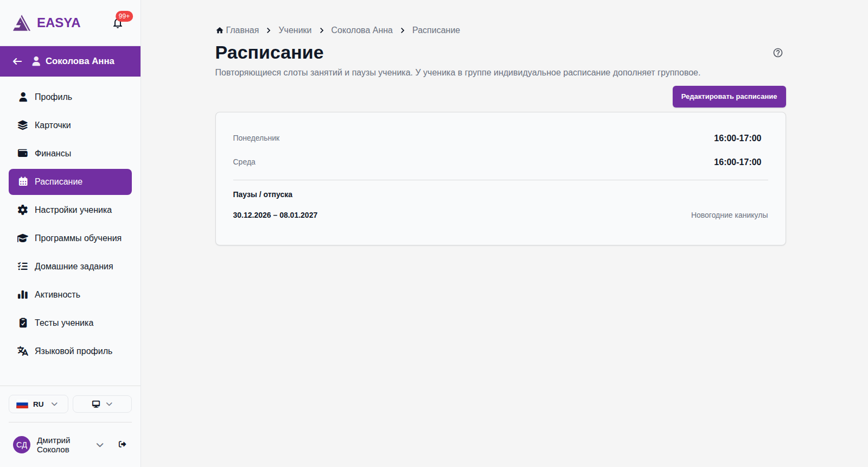This screenshot has width=868, height=467.
Task: Go to Финансы page
Action: (x=70, y=153)
